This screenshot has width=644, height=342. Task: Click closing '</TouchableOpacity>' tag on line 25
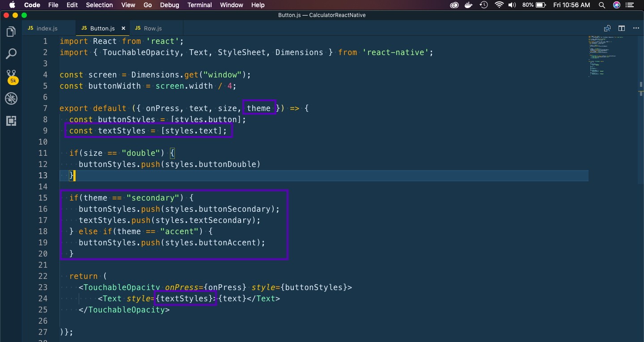click(124, 310)
